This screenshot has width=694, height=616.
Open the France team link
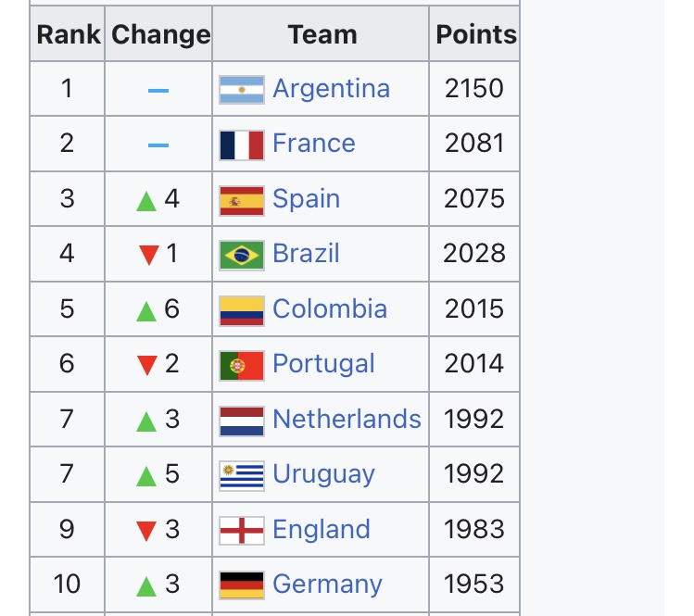[x=314, y=144]
